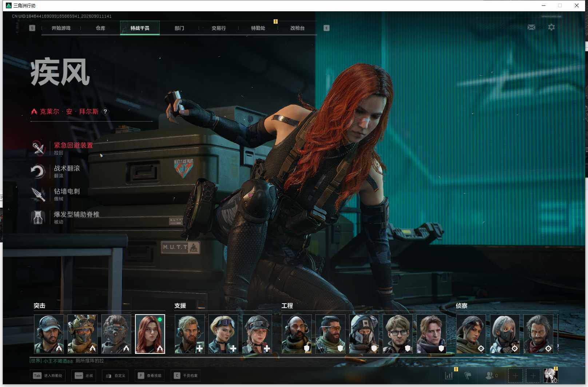Screen dimensions: 588x387
Task: Select the bearded blond 支援 operator
Action: [190, 334]
